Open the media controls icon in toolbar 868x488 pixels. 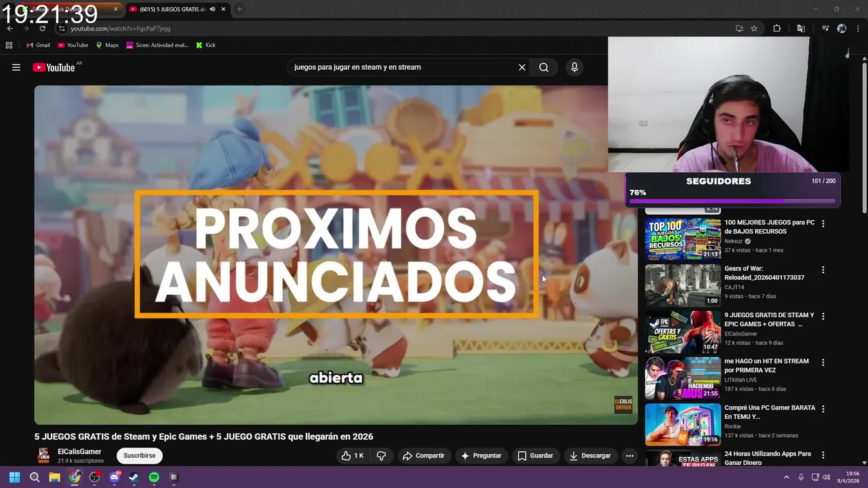coord(825,28)
